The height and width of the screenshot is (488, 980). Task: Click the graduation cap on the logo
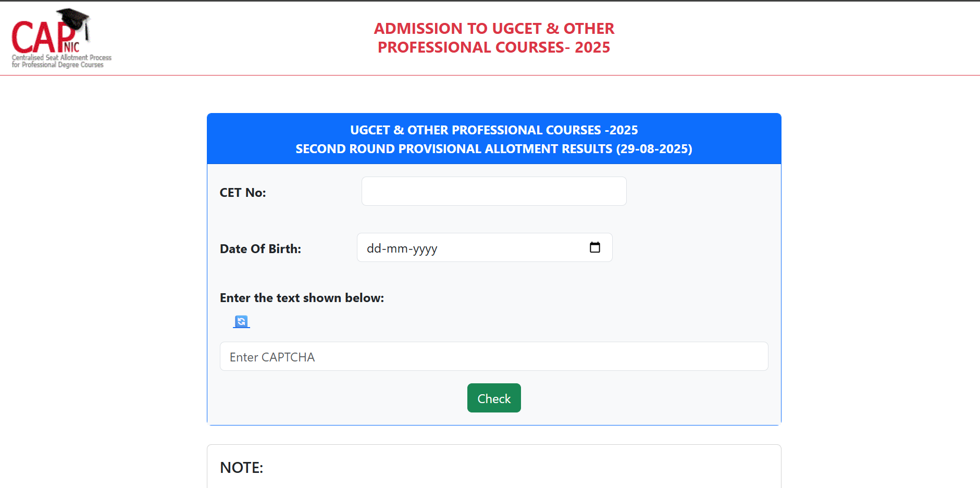[x=73, y=19]
